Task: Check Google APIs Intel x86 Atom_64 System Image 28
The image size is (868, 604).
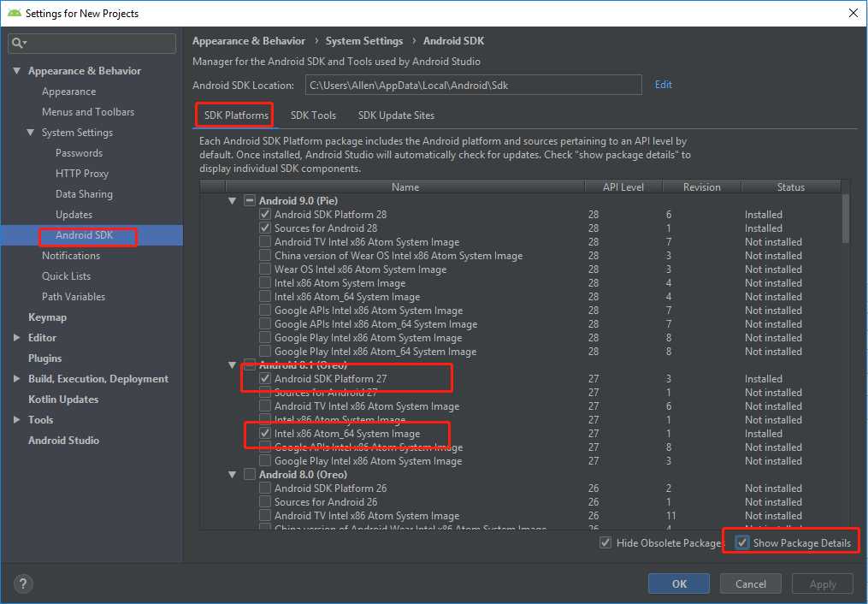Action: pos(265,324)
